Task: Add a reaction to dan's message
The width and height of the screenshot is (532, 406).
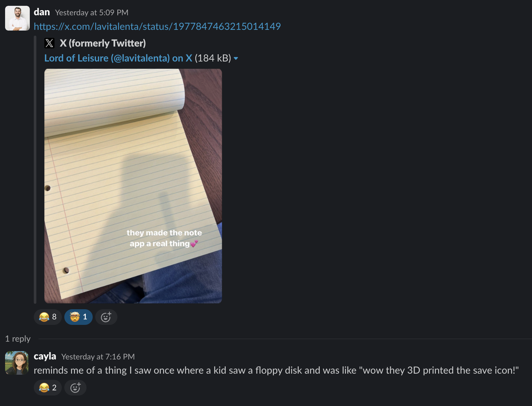Action: coord(106,317)
